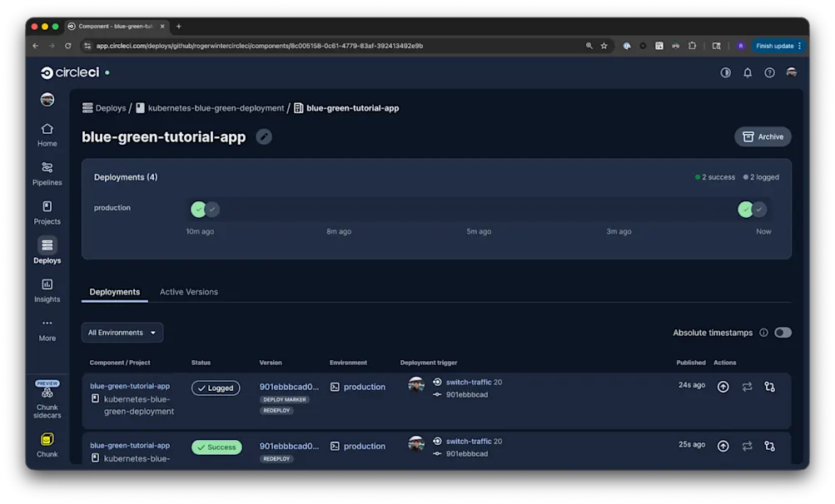Click REDEPLOY tag in Success row
Screen dimensions: 835x504
(x=276, y=459)
